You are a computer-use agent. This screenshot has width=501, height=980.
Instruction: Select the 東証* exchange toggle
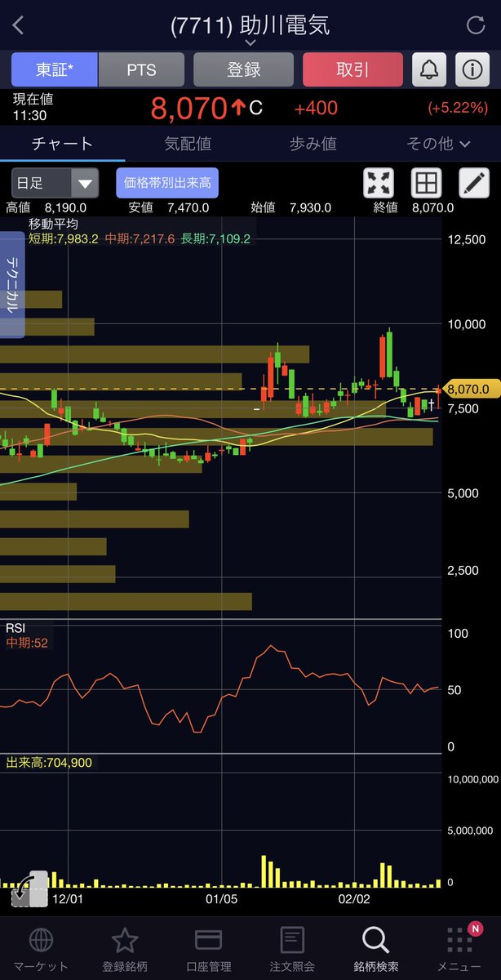point(55,70)
